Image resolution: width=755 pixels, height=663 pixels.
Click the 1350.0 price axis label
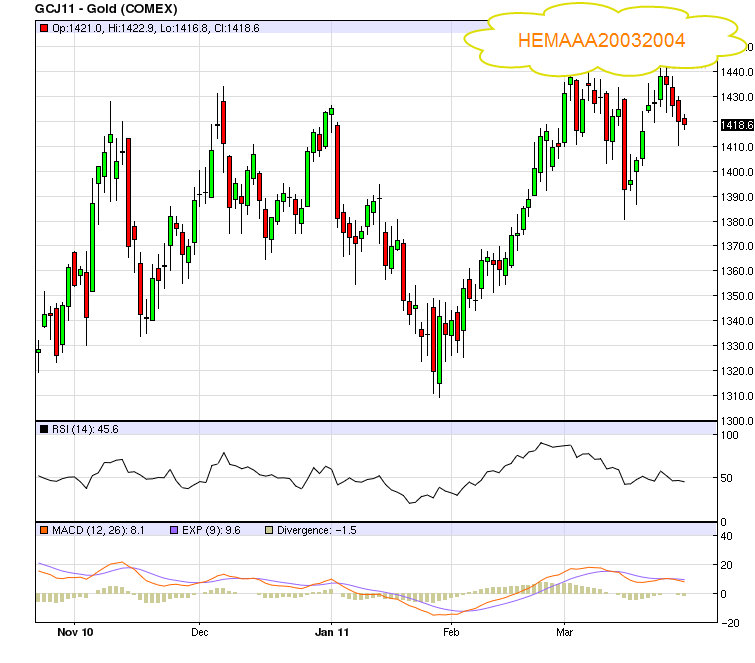click(737, 297)
